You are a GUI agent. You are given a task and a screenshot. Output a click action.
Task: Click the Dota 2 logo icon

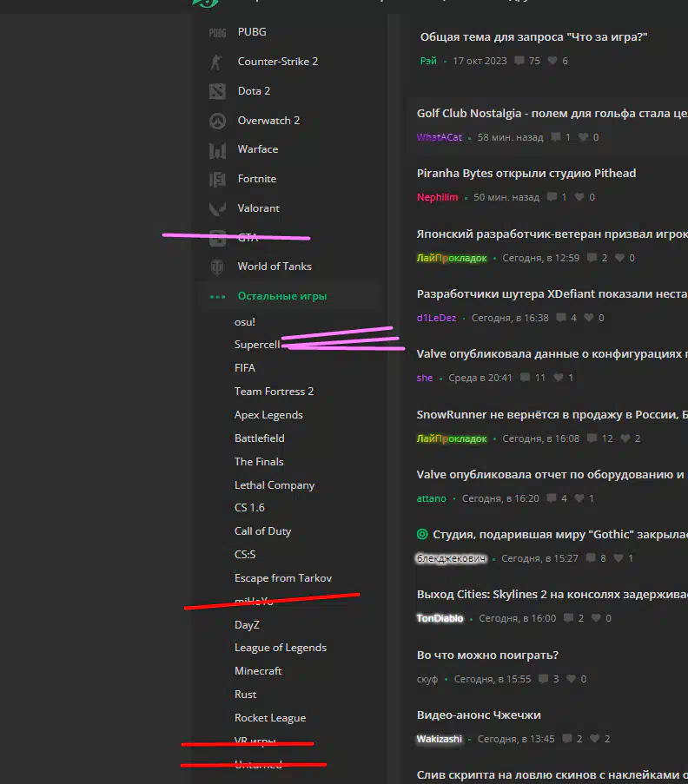217,91
